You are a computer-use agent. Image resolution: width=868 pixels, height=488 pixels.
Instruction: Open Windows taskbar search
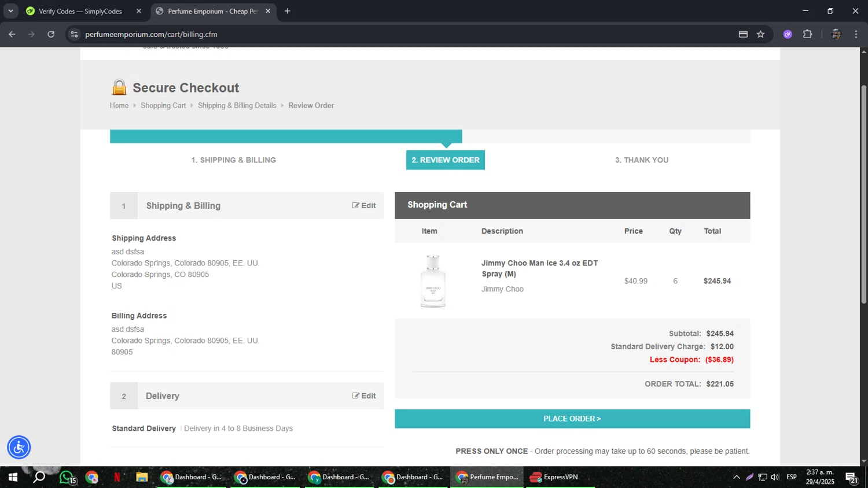(x=39, y=477)
